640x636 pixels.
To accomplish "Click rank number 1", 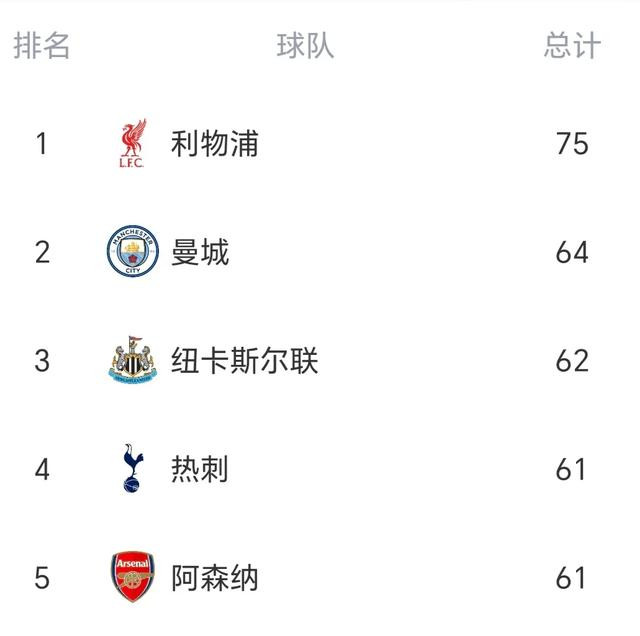I will [42, 144].
